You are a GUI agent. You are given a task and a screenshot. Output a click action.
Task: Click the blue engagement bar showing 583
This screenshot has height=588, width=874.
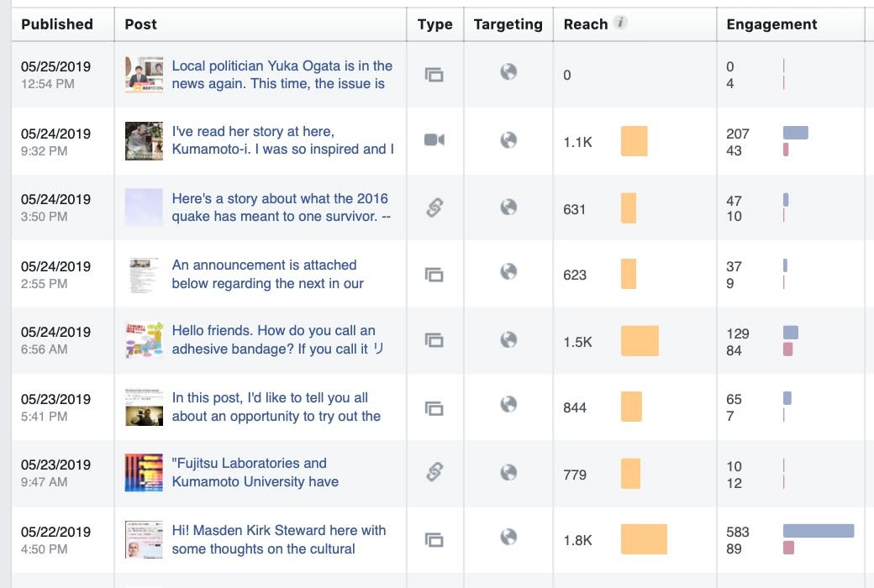[818, 531]
